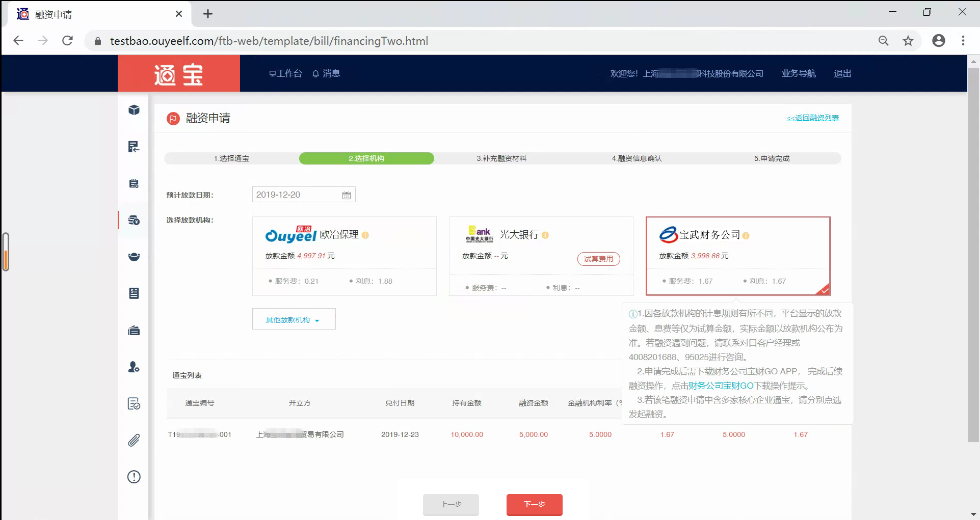Click the cube icon in the sidebar

click(x=134, y=110)
